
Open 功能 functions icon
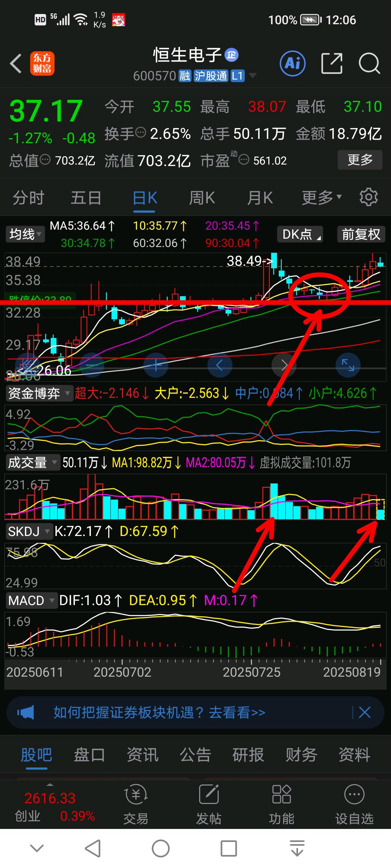(282, 804)
